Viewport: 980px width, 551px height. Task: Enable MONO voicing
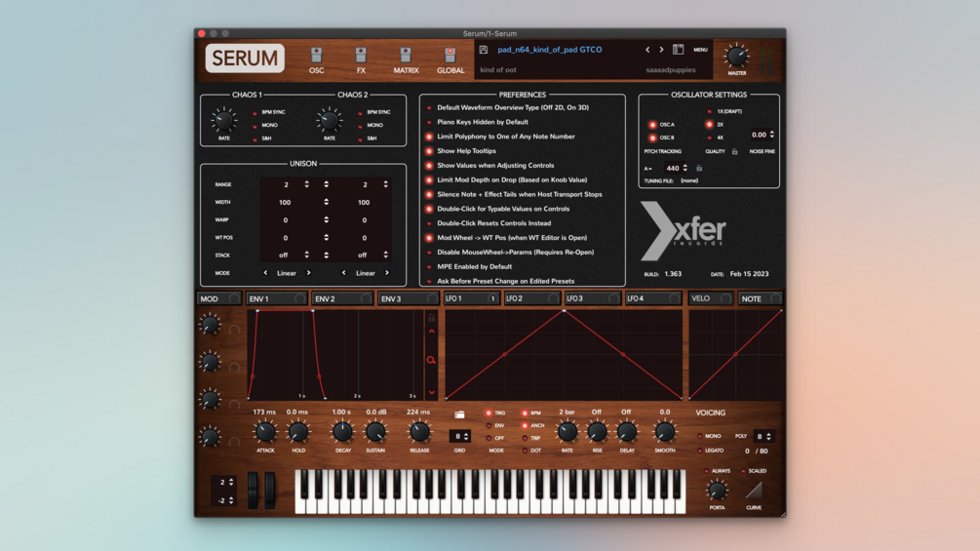(699, 436)
